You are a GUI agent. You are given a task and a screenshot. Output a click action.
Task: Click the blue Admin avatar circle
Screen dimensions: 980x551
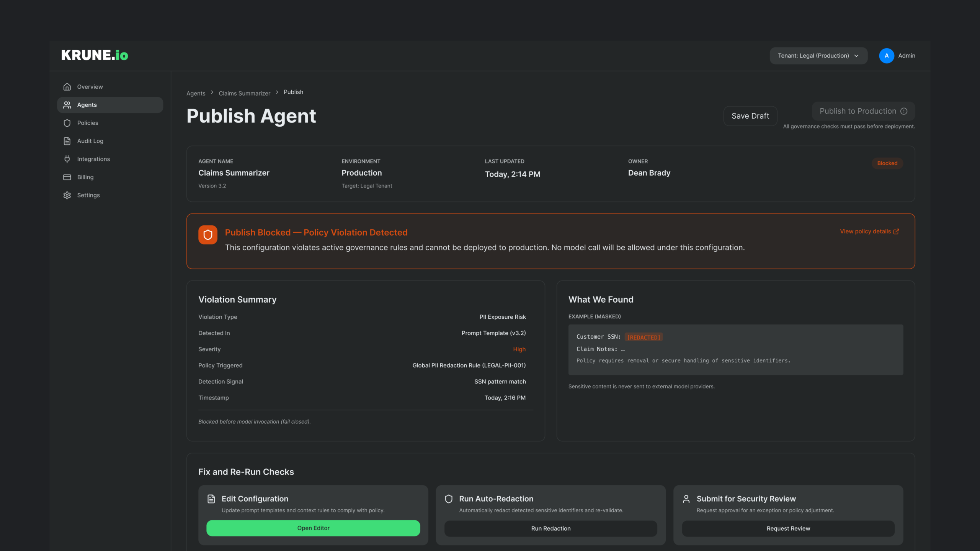click(x=886, y=56)
